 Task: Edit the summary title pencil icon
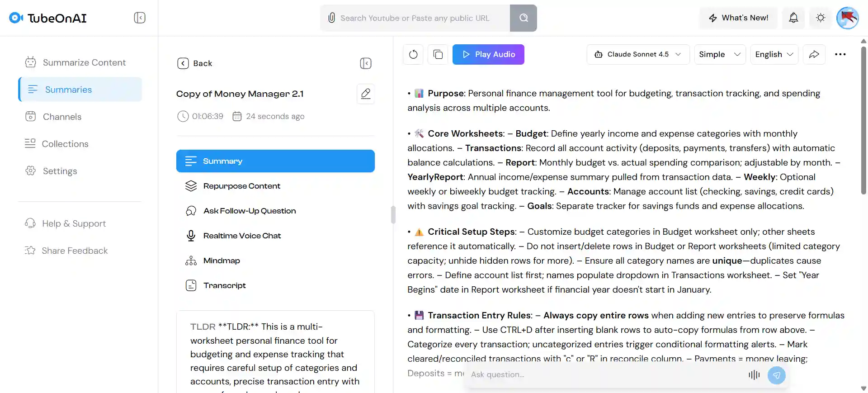pyautogui.click(x=366, y=94)
